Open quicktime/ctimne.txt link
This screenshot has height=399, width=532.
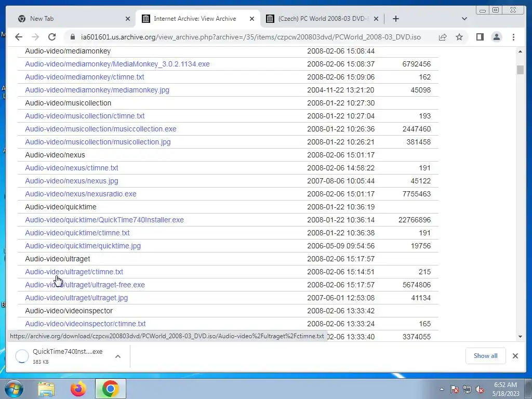77,233
